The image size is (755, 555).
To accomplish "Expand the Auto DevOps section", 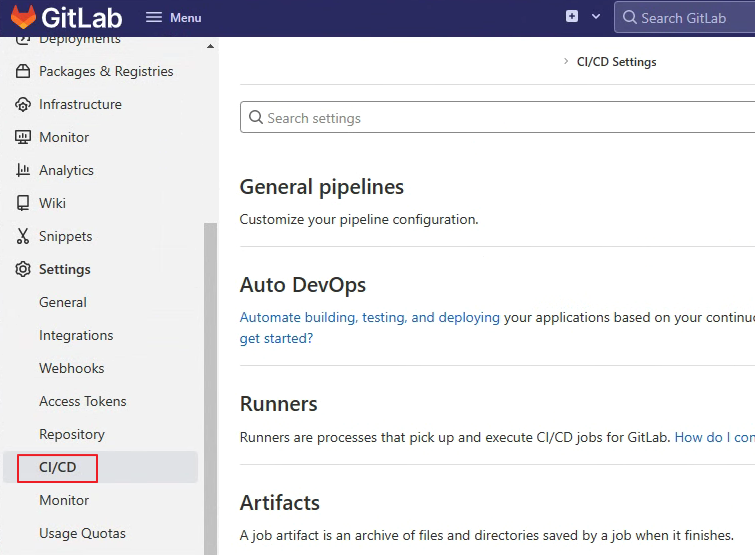I will pos(303,284).
